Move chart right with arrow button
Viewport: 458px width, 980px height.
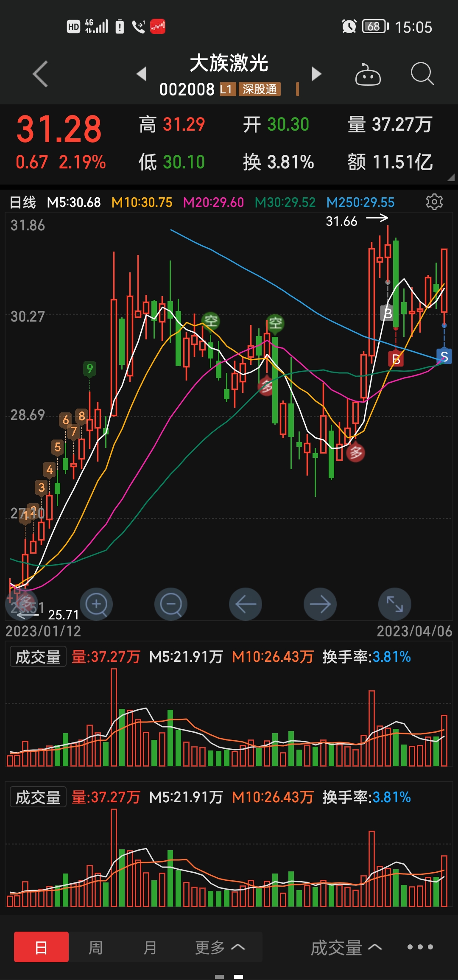coord(320,604)
